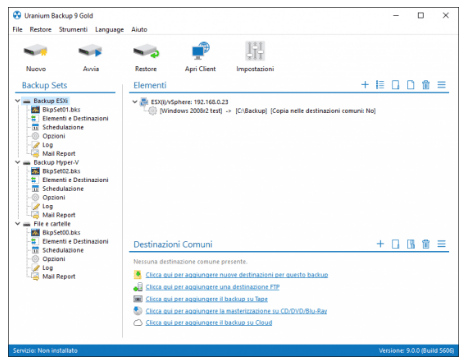Click the Servizio: Non installato status text

(x=45, y=350)
